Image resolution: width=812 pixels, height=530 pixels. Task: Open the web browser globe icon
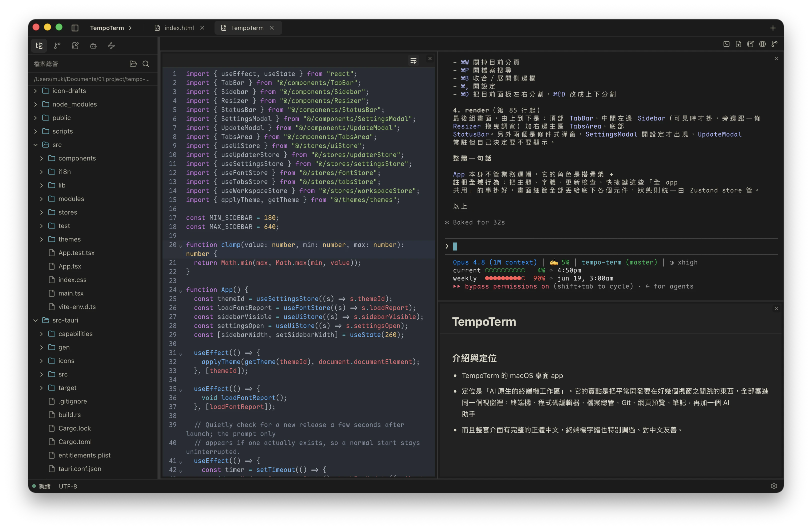pyautogui.click(x=762, y=44)
